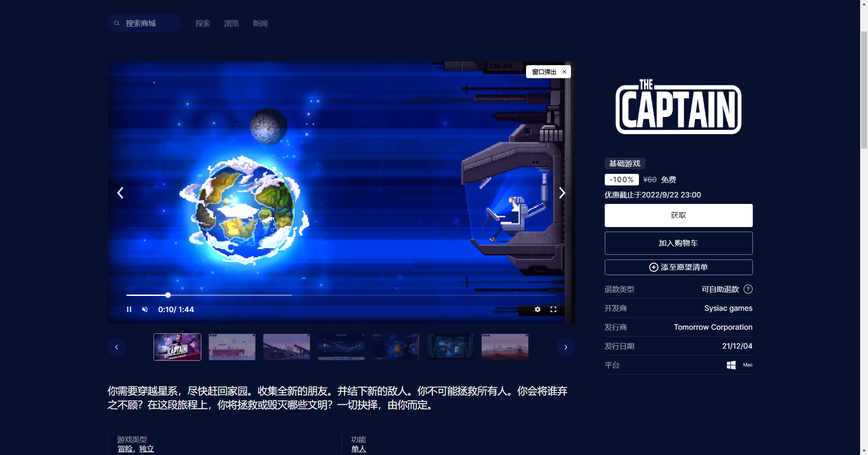868x455 pixels.
Task: Click the help icon next to 可自助退款
Action: [748, 289]
